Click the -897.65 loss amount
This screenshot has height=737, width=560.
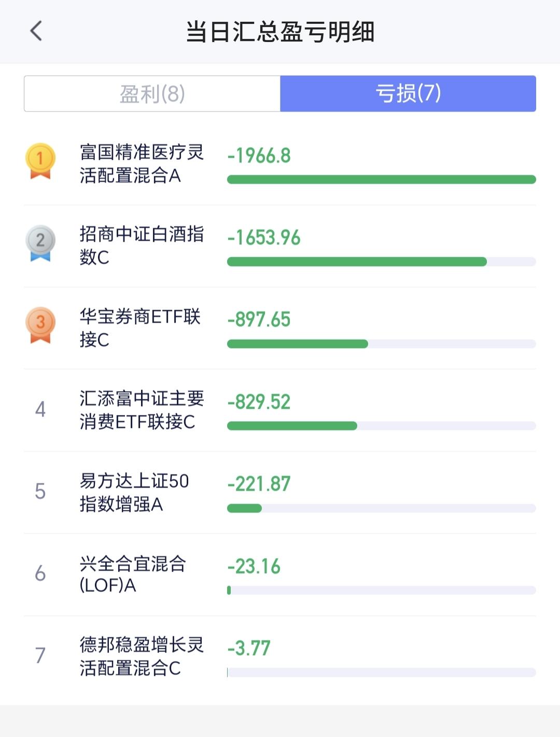[259, 319]
